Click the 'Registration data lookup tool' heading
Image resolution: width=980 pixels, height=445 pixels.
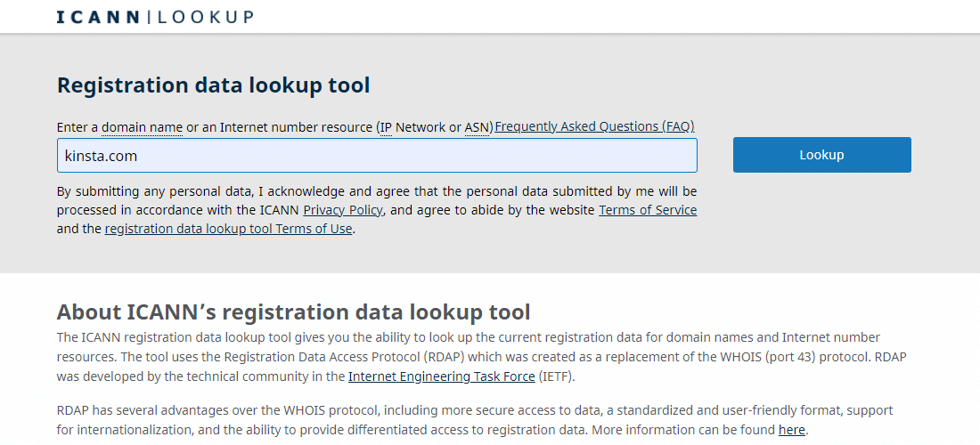pos(213,85)
